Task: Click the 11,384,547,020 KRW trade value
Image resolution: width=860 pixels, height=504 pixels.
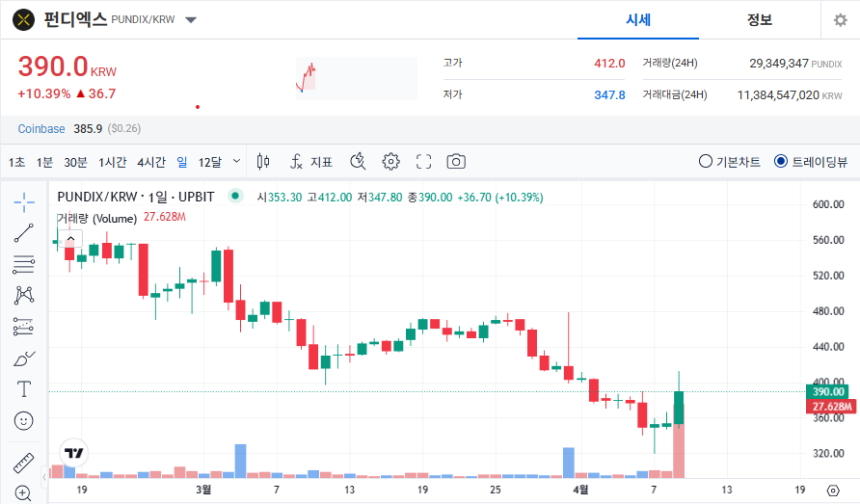Action: coord(790,95)
